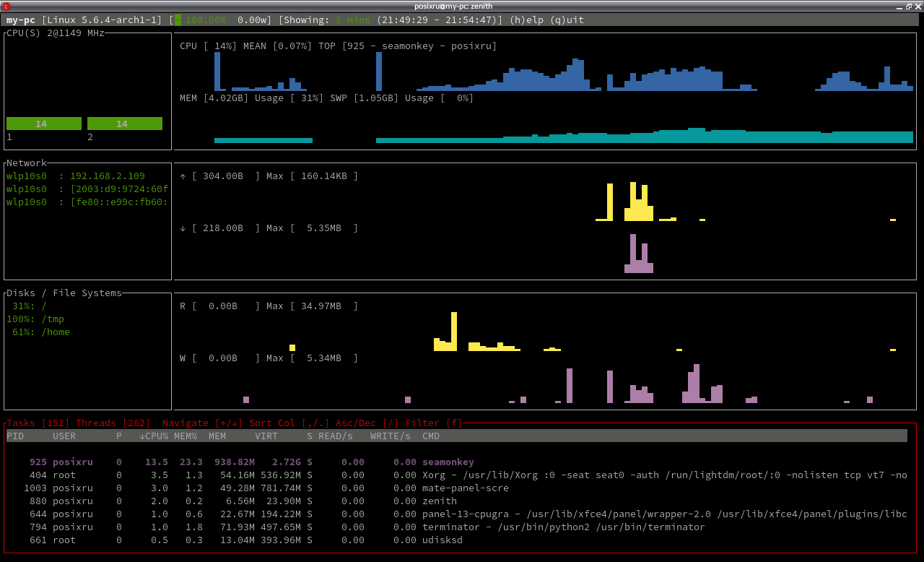This screenshot has height=562, width=924.
Task: Select the zenith process row
Action: point(457,501)
